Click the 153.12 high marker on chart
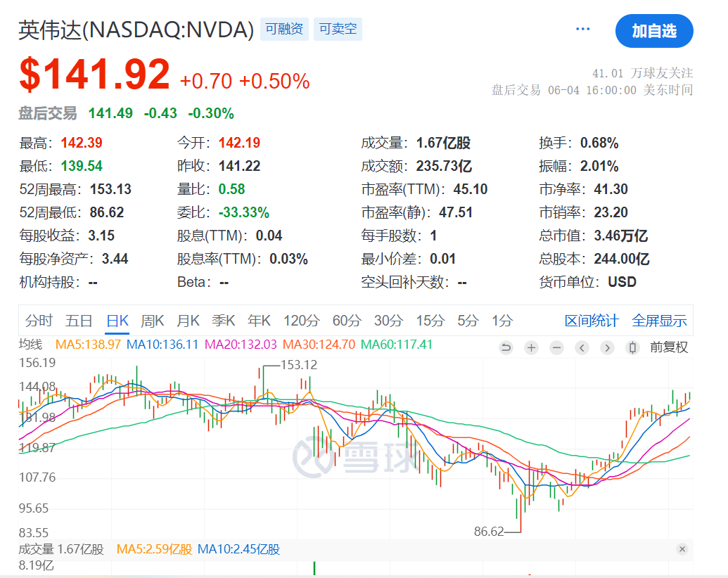Viewport: 728px width, 578px height. coord(299,365)
